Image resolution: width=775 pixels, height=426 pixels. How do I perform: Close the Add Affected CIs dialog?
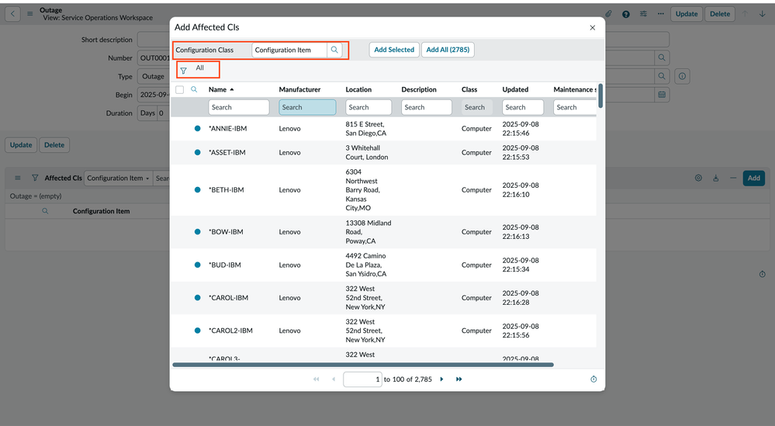click(x=592, y=28)
